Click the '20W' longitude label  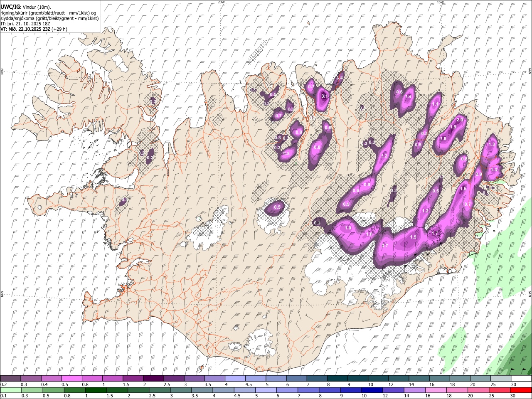[x=221, y=2]
